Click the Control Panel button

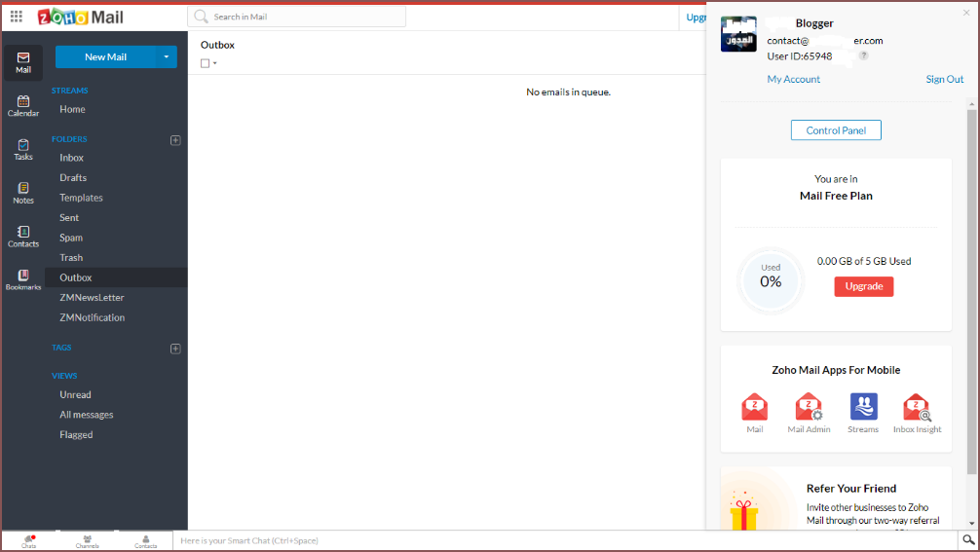pos(836,130)
